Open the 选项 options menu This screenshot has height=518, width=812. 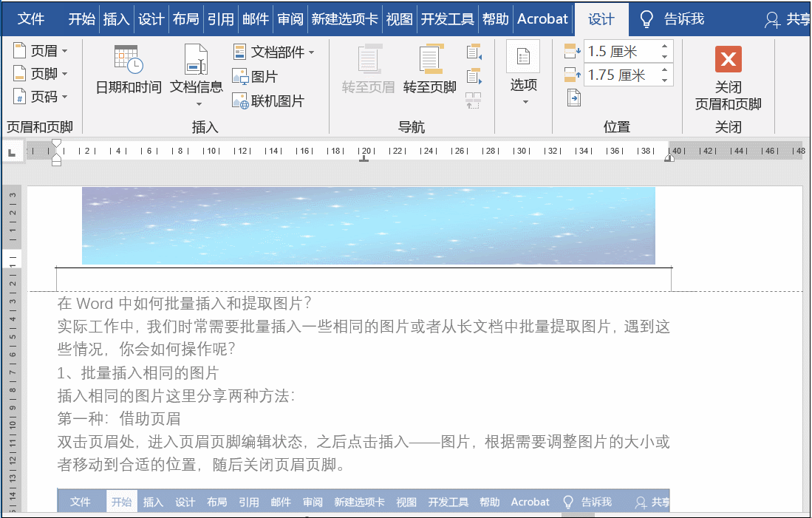(523, 72)
